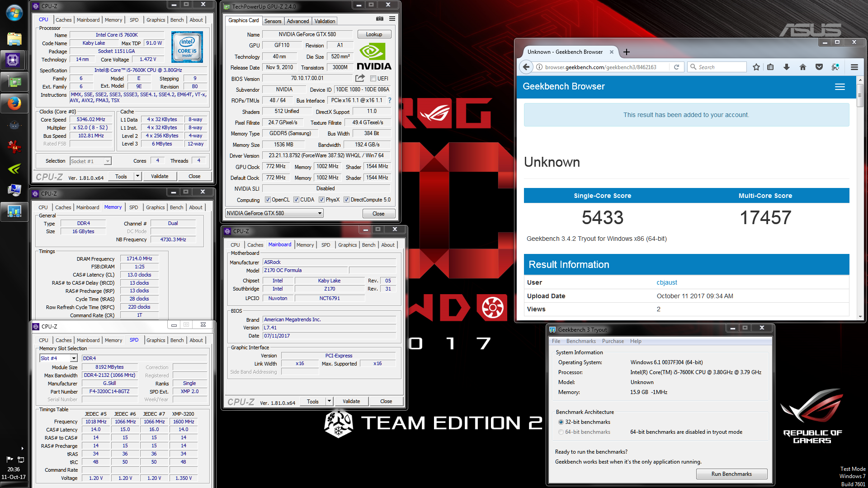Click Validate in the Mainboard CPU-Z window
This screenshot has width=868, height=488.
coord(351,401)
